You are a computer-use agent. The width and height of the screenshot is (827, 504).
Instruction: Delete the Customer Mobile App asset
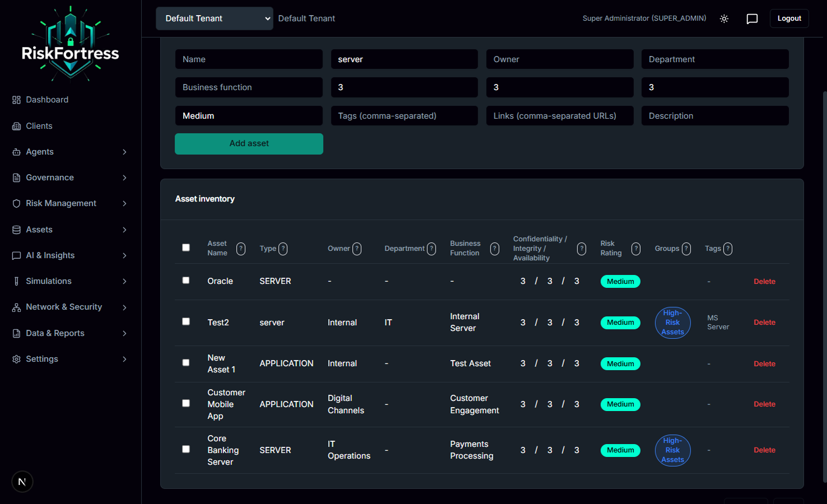pyautogui.click(x=764, y=404)
